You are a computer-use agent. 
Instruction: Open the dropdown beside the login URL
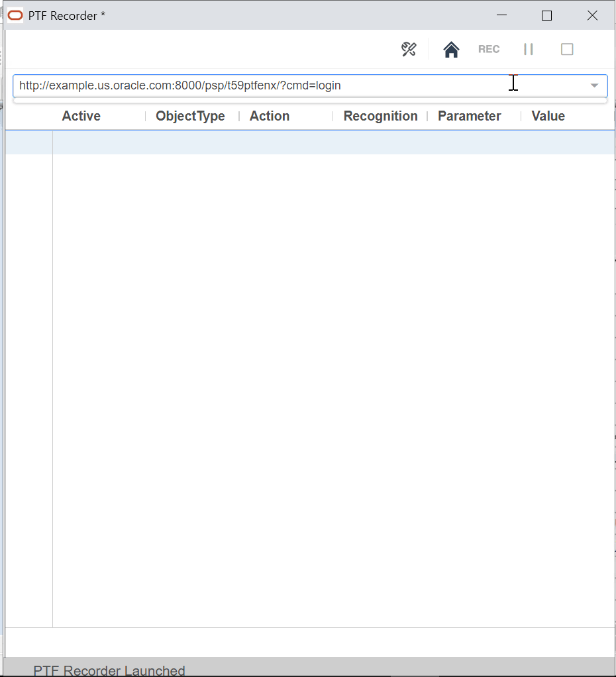point(594,85)
